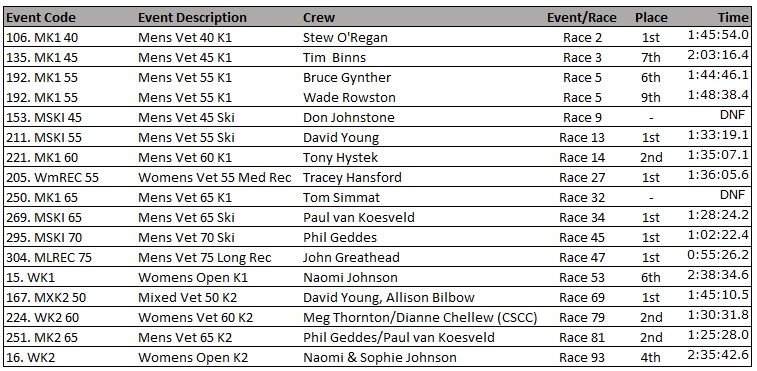Click the Race 53 cell
The width and height of the screenshot is (757, 371).
582,278
